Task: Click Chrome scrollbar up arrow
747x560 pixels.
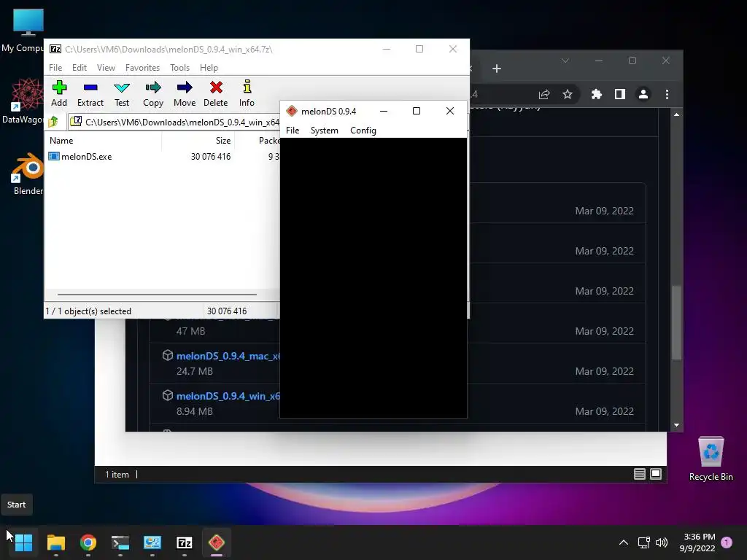Action: (x=676, y=114)
